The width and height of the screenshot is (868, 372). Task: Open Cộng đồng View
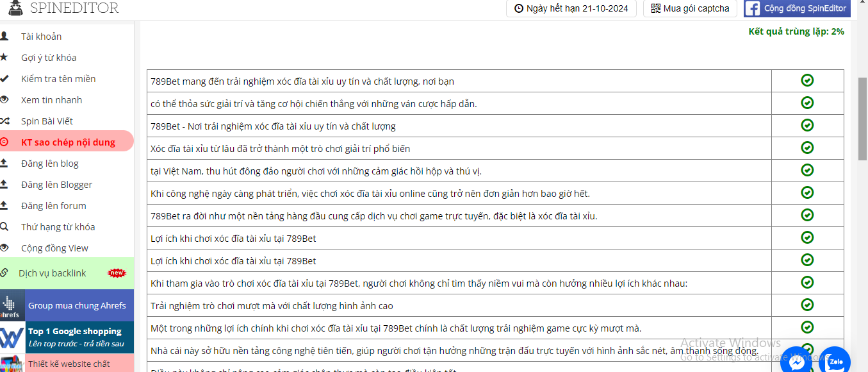[54, 248]
